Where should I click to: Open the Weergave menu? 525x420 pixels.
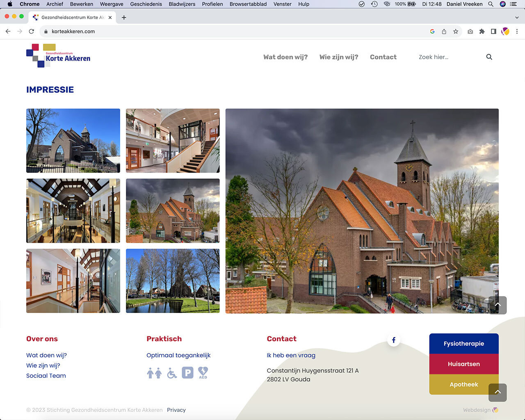(x=112, y=4)
